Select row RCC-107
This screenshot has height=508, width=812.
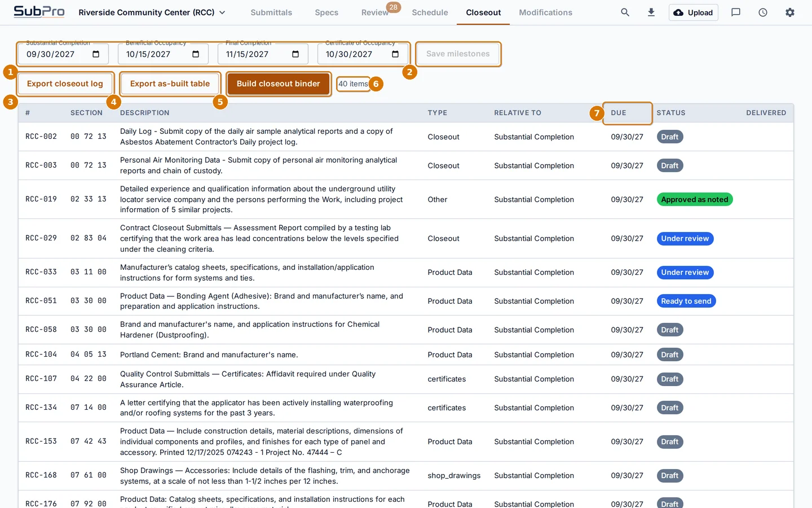point(406,379)
